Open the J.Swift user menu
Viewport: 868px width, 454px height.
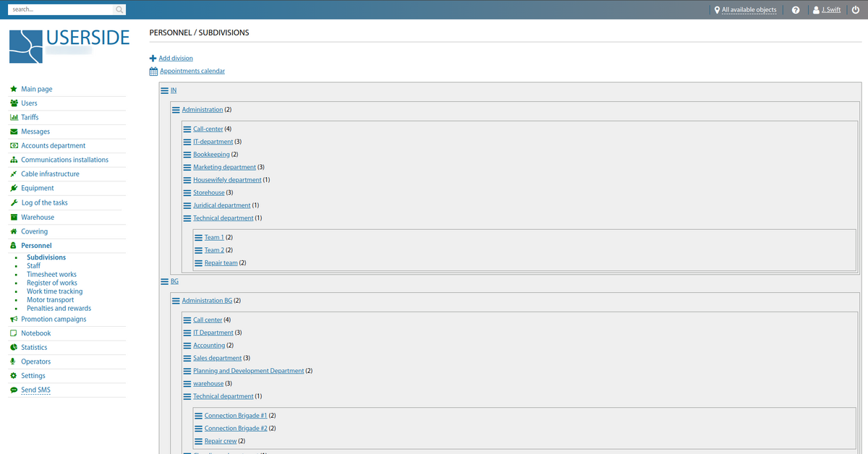828,10
